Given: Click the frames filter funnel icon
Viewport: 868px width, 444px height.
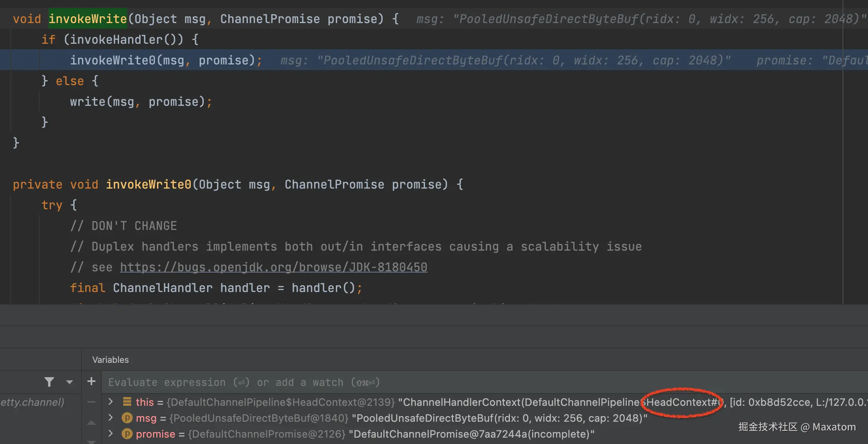Looking at the screenshot, I should coord(49,382).
